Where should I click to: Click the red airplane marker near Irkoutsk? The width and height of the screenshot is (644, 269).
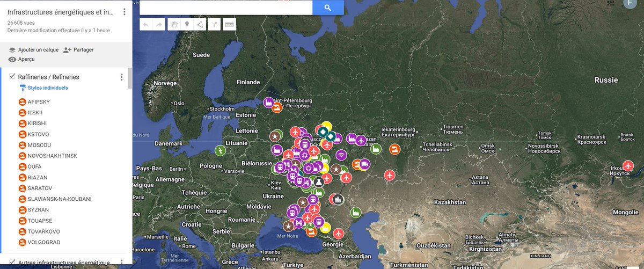tap(628, 165)
